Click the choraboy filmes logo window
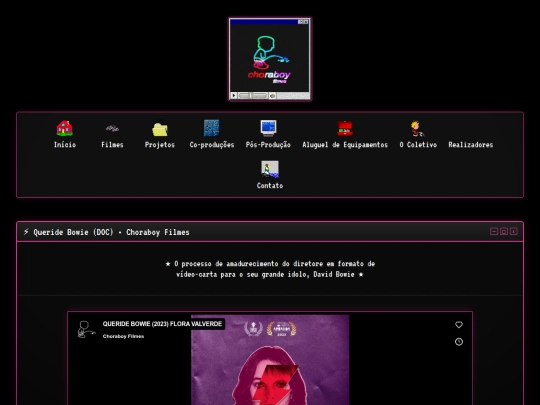Viewport: 540px width, 405px height. point(270,59)
